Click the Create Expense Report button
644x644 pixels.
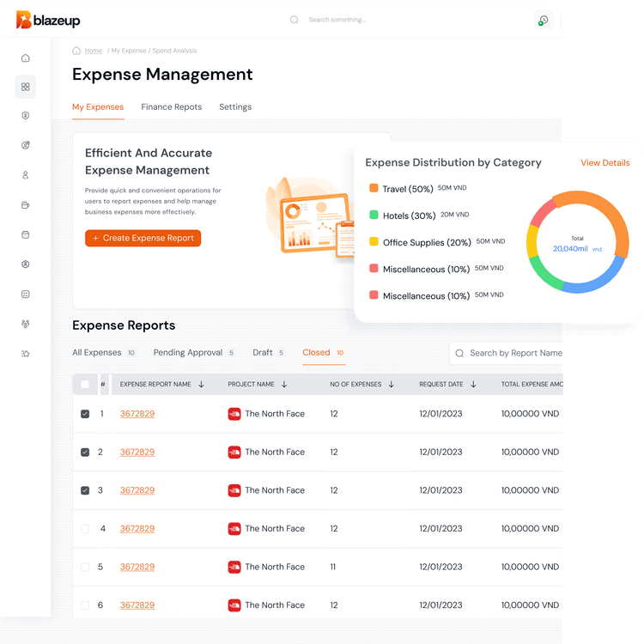point(143,238)
